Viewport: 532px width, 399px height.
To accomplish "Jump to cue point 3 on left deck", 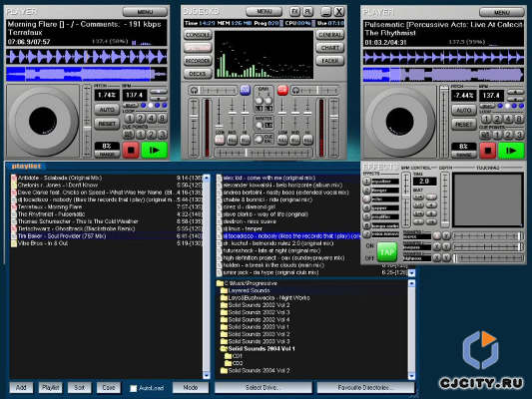I will click(162, 135).
